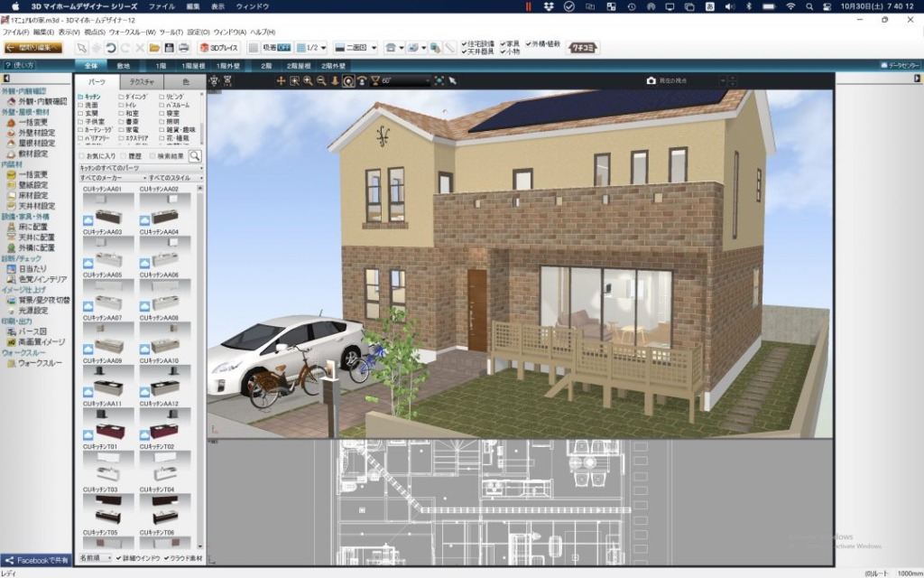Check the お気に入り filter checkbox

82,156
